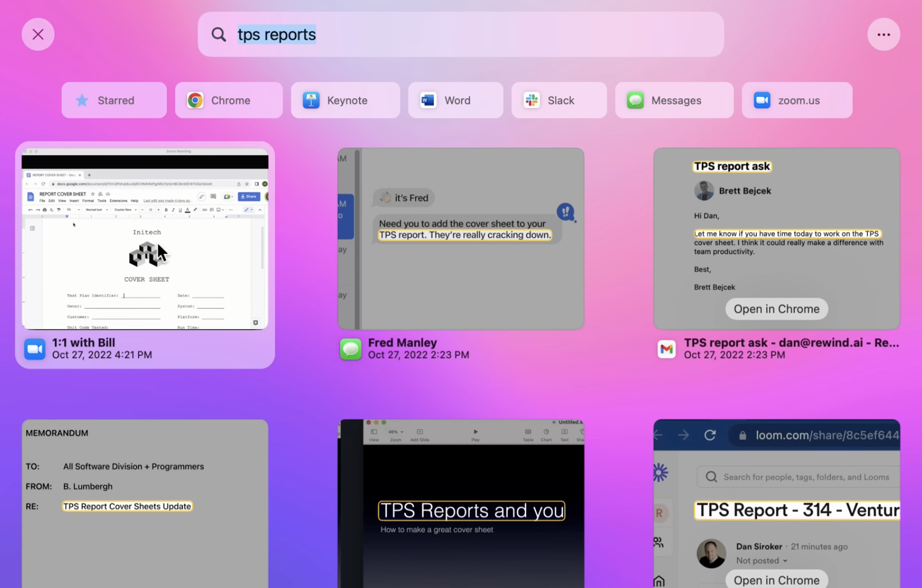Click the Loom home icon in sidebar
The width and height of the screenshot is (922, 588).
coord(659,582)
